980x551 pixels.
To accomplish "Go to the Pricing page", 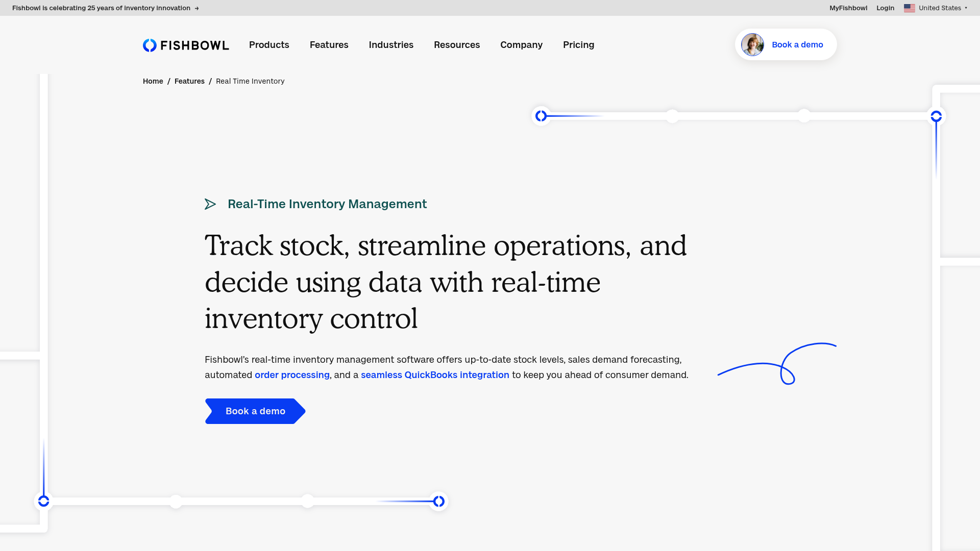I will [578, 45].
